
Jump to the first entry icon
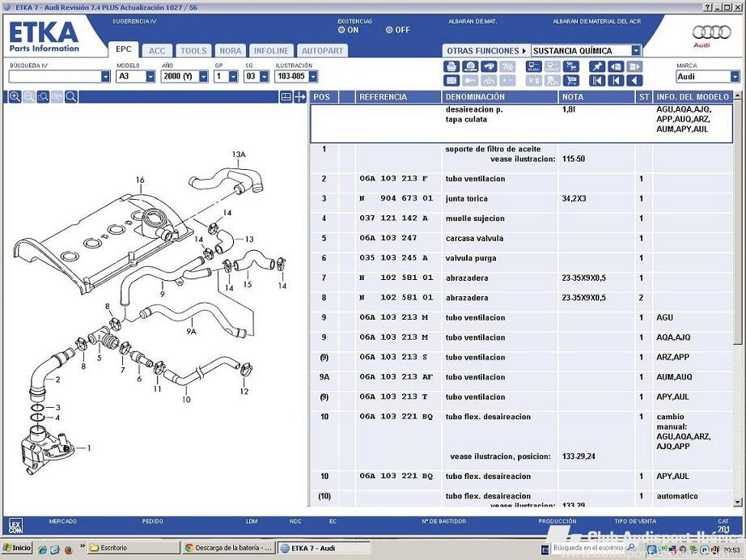coord(597,80)
